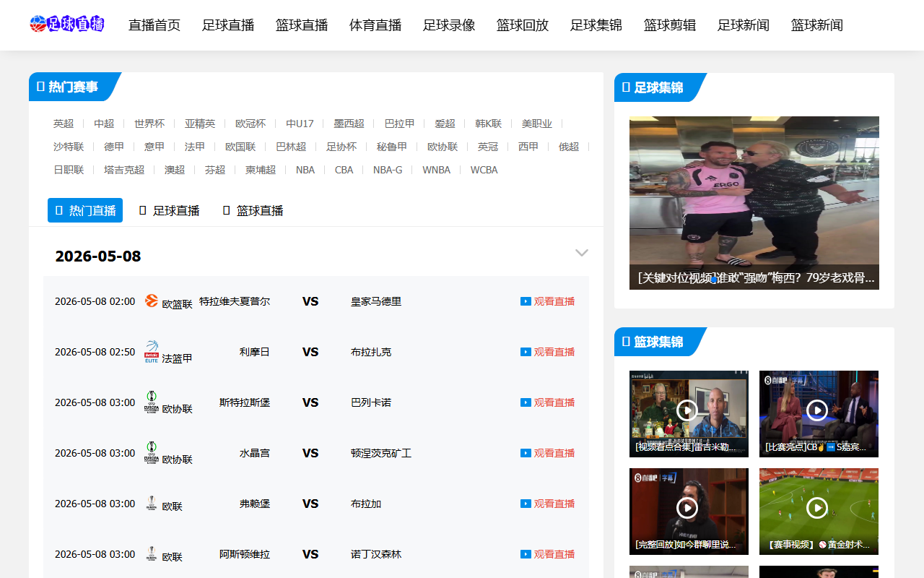The width and height of the screenshot is (924, 578).
Task: Click live icon for 特拉维夫夏普尔 match
Action: [x=526, y=301]
